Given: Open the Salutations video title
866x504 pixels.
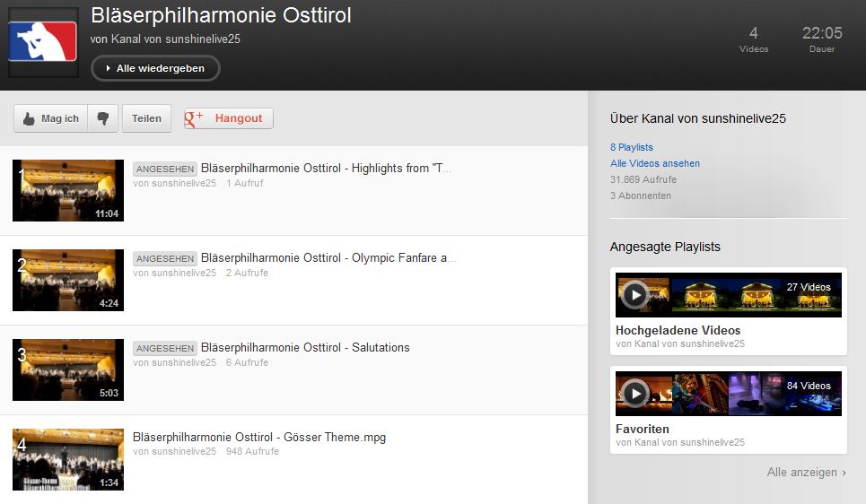Looking at the screenshot, I should [305, 348].
